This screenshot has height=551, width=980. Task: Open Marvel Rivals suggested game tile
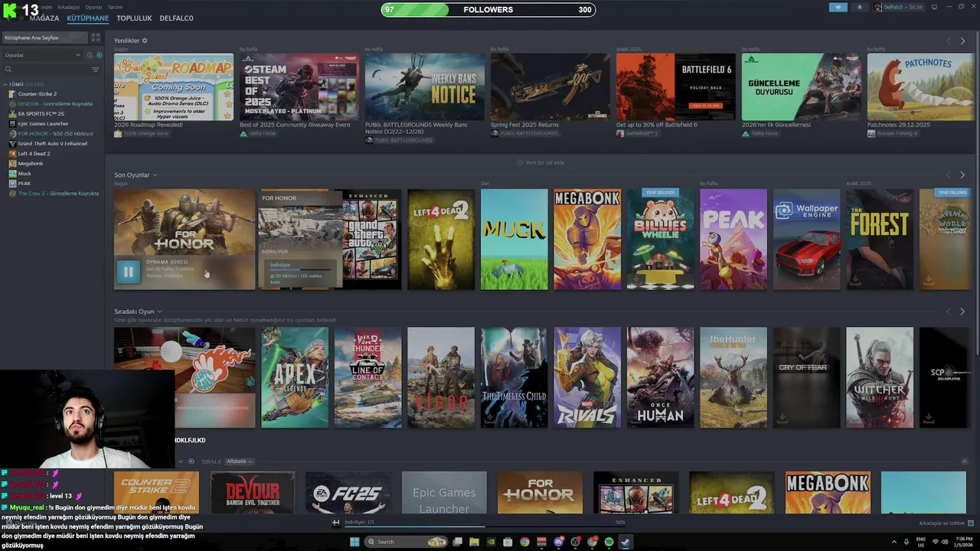pos(587,378)
